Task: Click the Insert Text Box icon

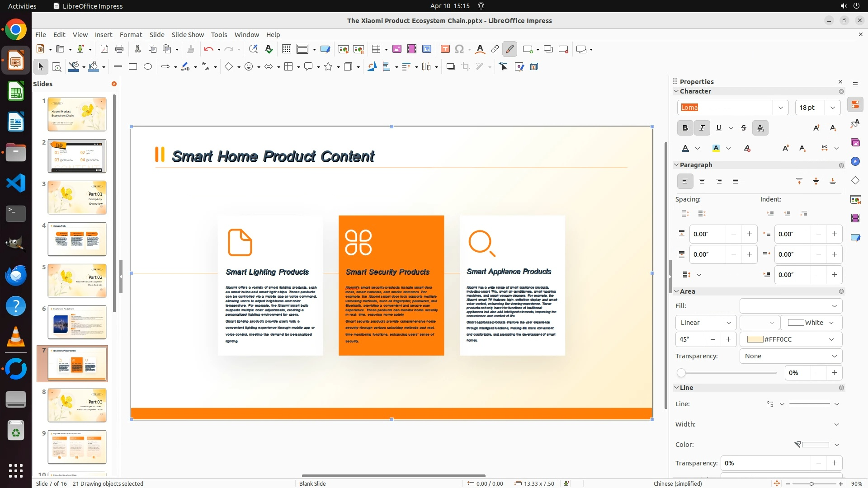Action: point(445,49)
